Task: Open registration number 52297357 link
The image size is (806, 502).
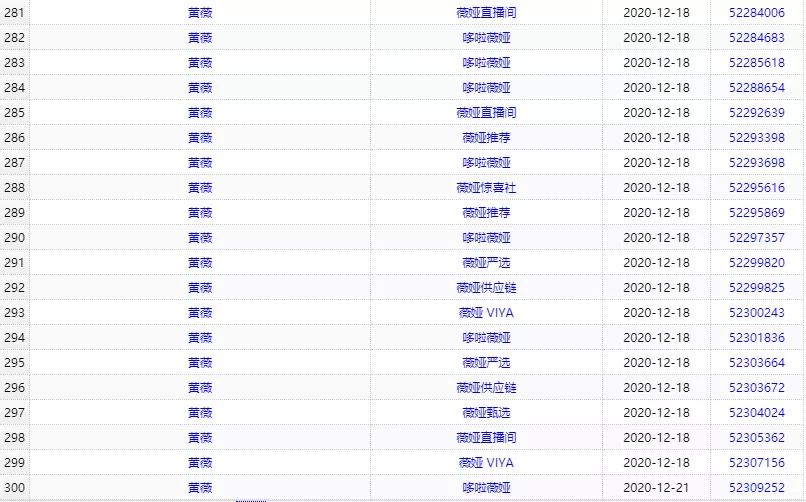Action: pos(757,238)
